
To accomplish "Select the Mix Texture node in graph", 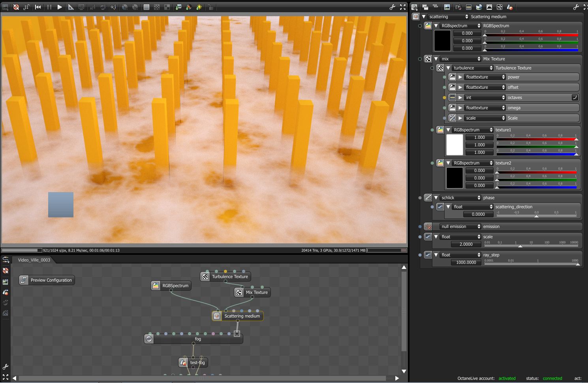I will [x=252, y=292].
